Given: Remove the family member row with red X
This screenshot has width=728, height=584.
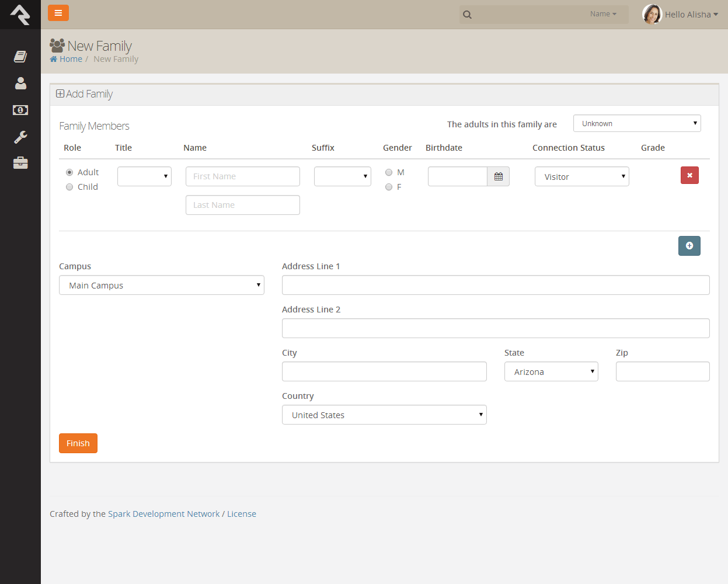Looking at the screenshot, I should (x=689, y=175).
